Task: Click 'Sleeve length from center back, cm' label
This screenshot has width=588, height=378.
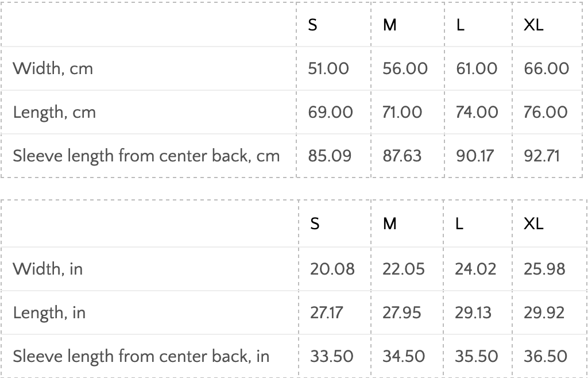Action: (x=146, y=156)
